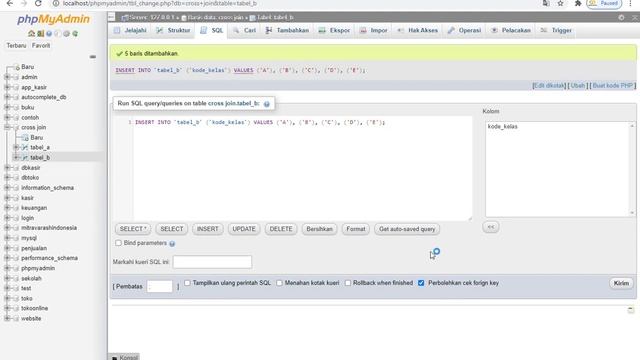Viewport: 640px width, 360px height.
Task: Click the tabel_a table icon in tree
Action: coord(25,147)
